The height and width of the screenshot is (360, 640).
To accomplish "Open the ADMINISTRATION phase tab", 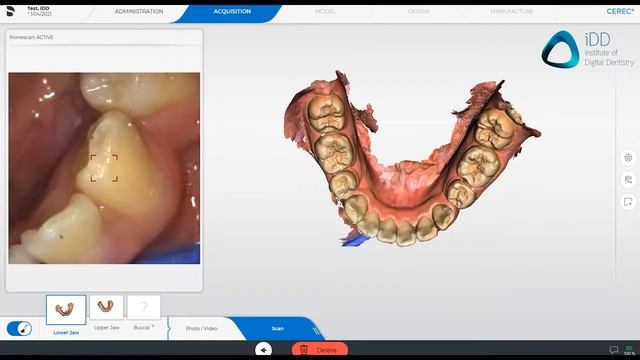I will pos(139,11).
